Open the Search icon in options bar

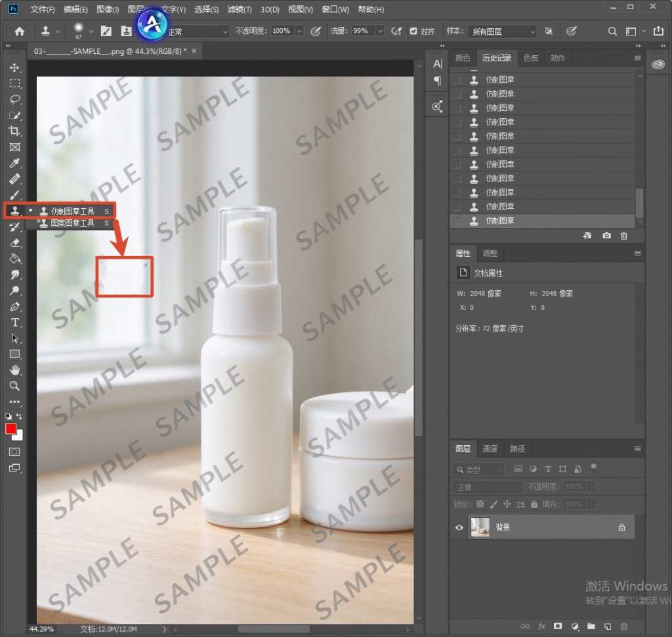[x=612, y=32]
